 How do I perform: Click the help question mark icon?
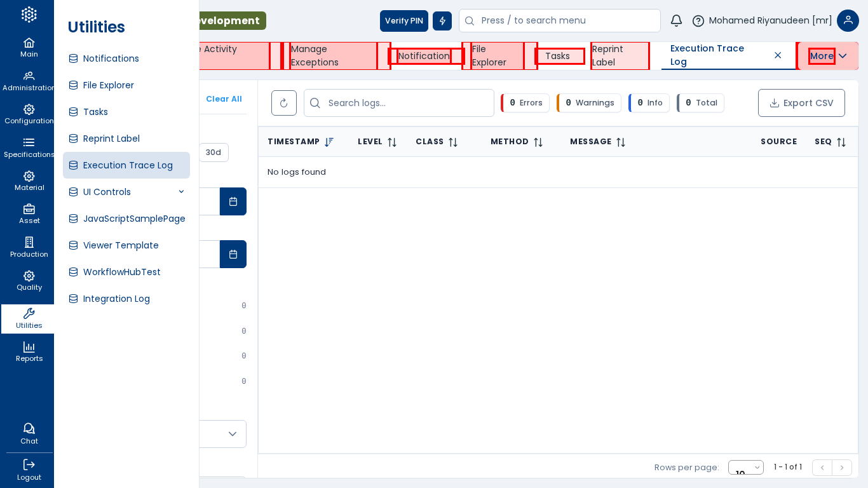698,21
